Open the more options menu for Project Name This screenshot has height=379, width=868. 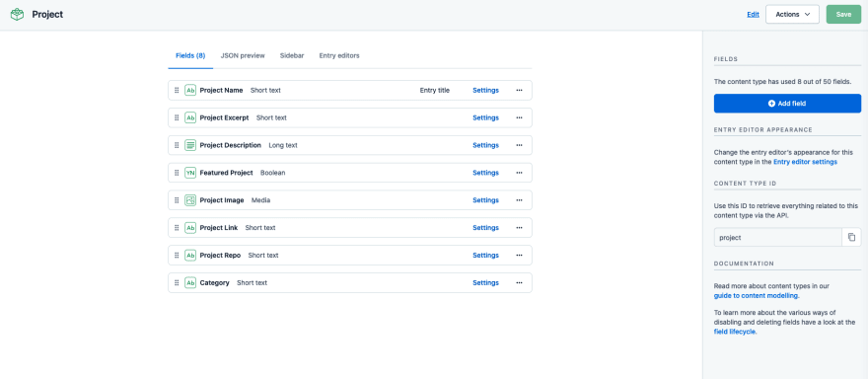[519, 91]
